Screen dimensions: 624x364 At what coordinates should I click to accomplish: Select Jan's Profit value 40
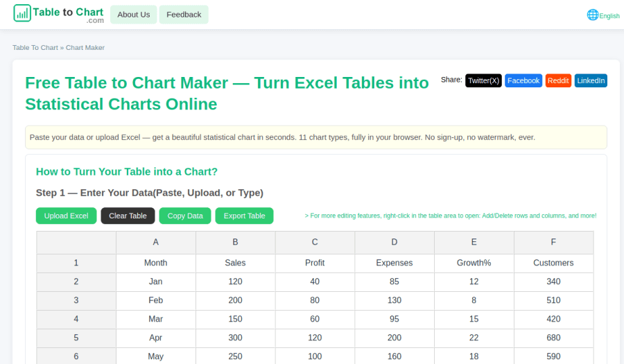315,281
